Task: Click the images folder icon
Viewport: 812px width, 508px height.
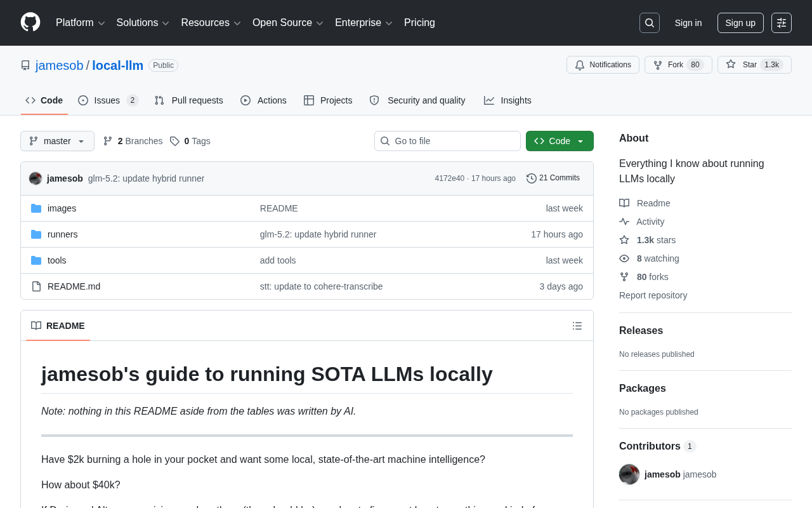Action: tap(36, 208)
